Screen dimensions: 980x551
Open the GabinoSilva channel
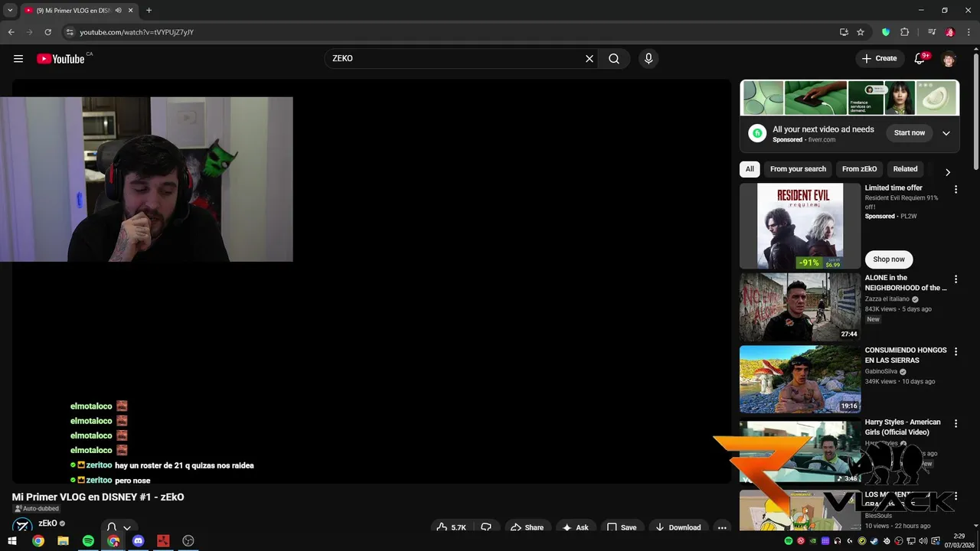pyautogui.click(x=881, y=371)
